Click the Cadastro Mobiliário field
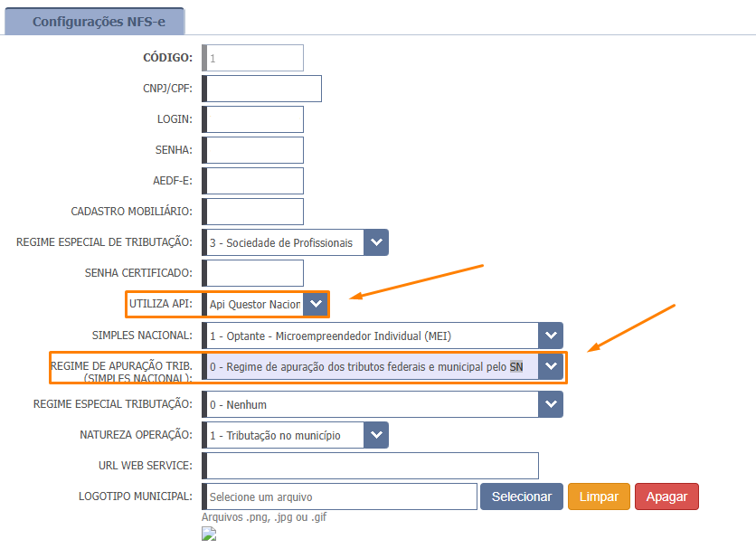This screenshot has width=756, height=558. (254, 212)
